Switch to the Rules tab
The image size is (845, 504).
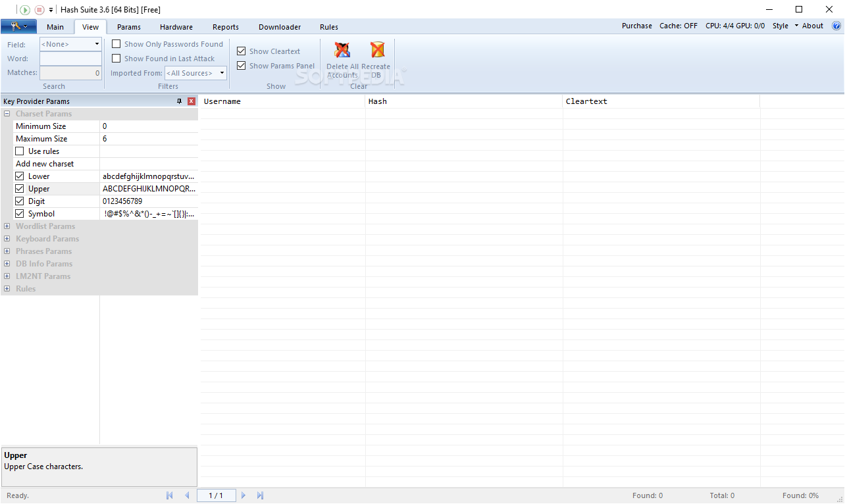(329, 27)
